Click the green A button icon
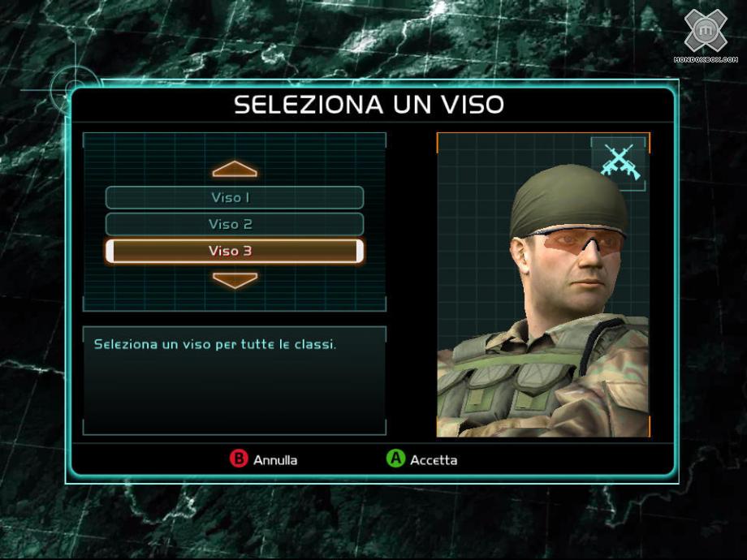 pos(395,459)
